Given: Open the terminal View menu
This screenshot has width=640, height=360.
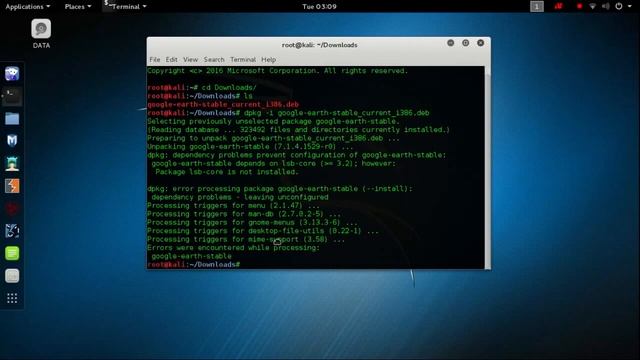Looking at the screenshot, I should (x=190, y=60).
